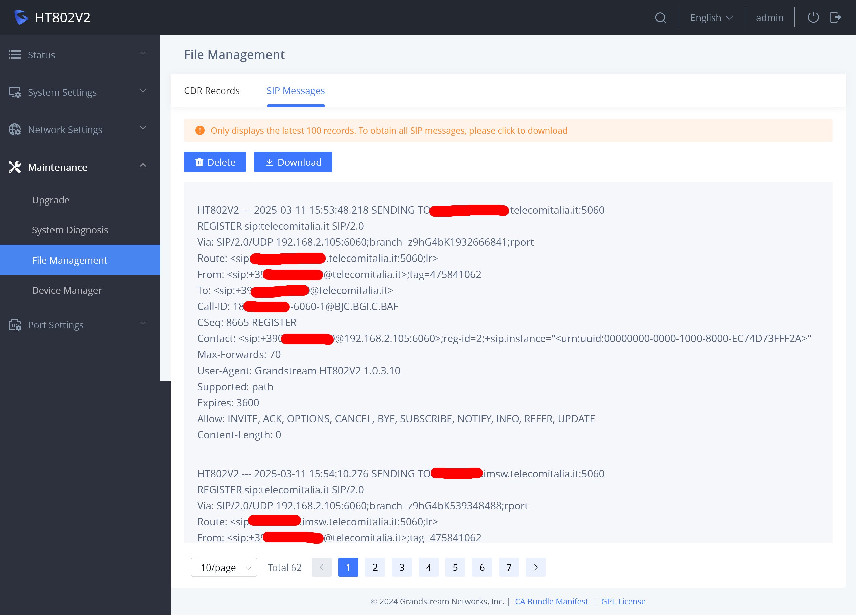Go to page 2
Viewport: 856px width, 616px height.
(375, 567)
